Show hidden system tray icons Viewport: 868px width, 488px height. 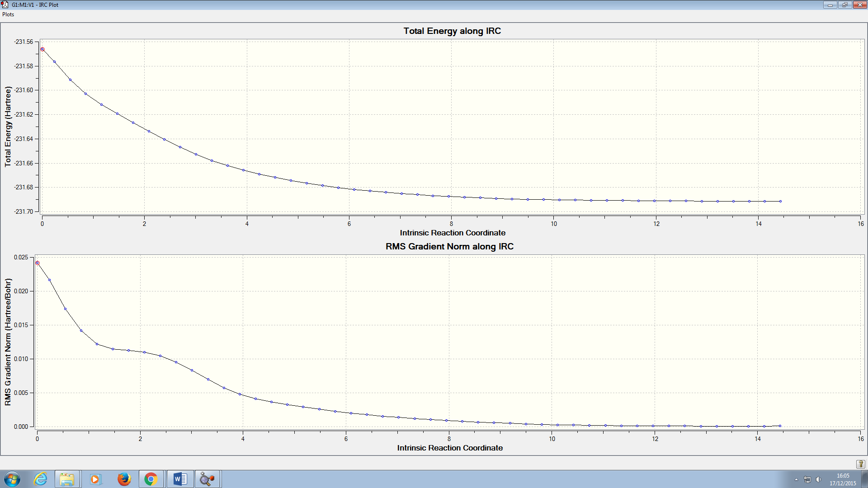point(796,479)
